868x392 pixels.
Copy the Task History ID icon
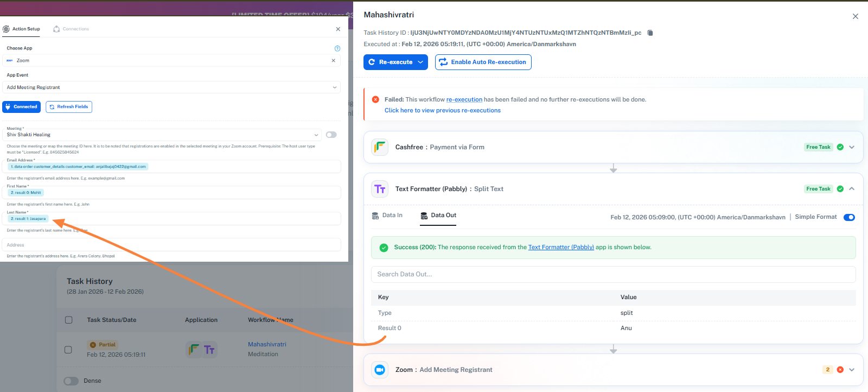(650, 33)
